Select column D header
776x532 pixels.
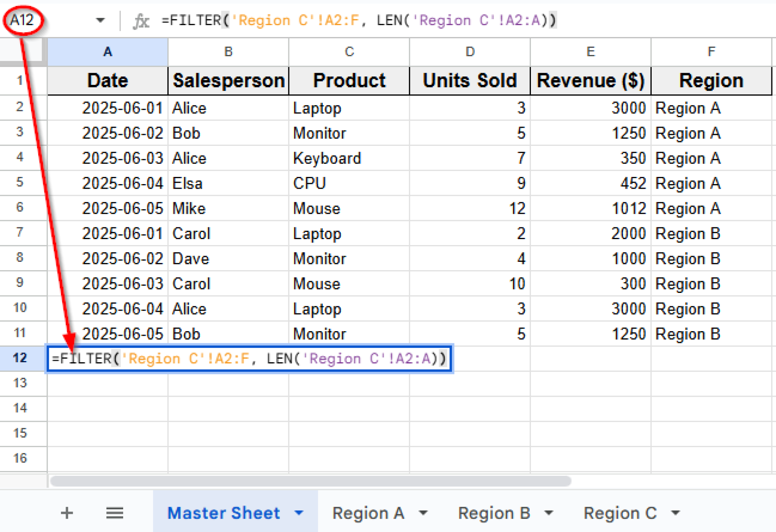(470, 52)
